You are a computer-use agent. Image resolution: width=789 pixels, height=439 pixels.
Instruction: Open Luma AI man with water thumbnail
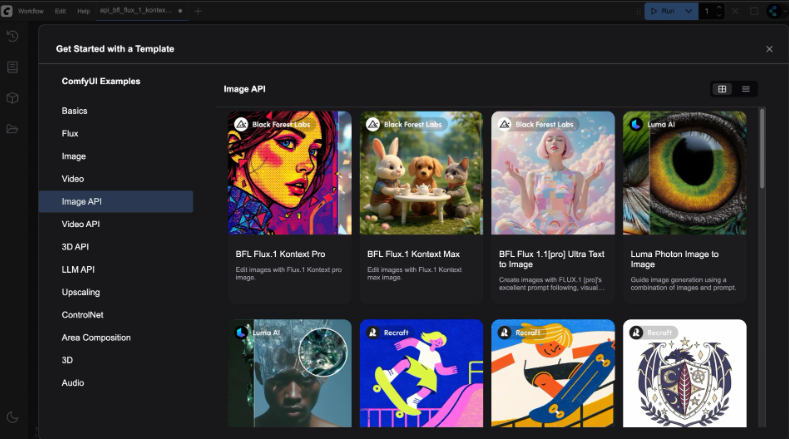click(x=290, y=373)
